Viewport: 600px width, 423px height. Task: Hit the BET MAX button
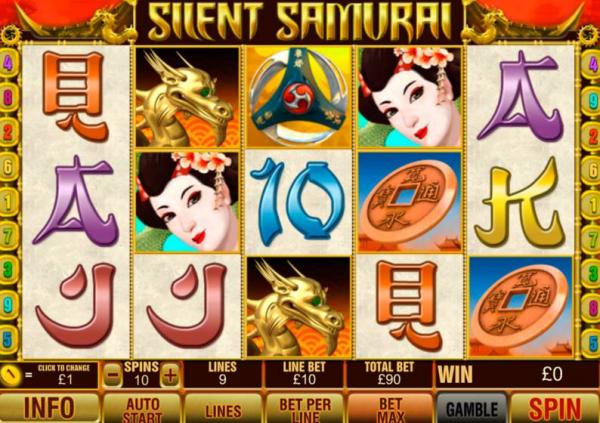[x=390, y=409]
